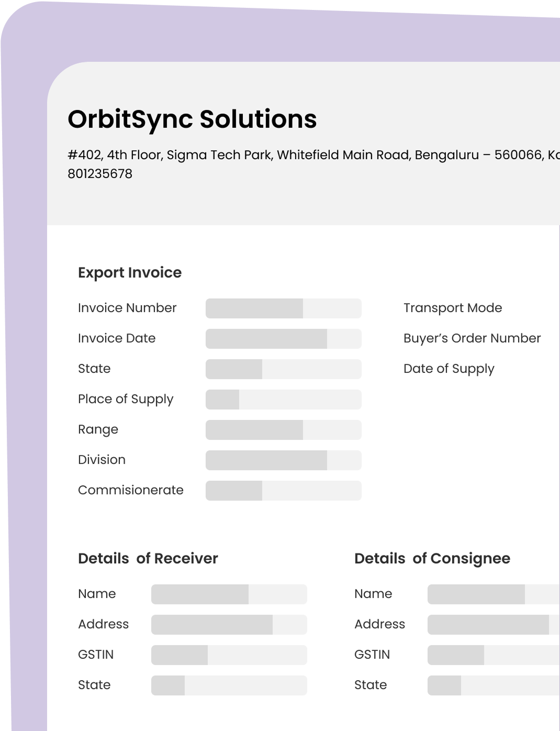The height and width of the screenshot is (731, 560).
Task: Click the State field under Export Invoice
Action: 283,369
